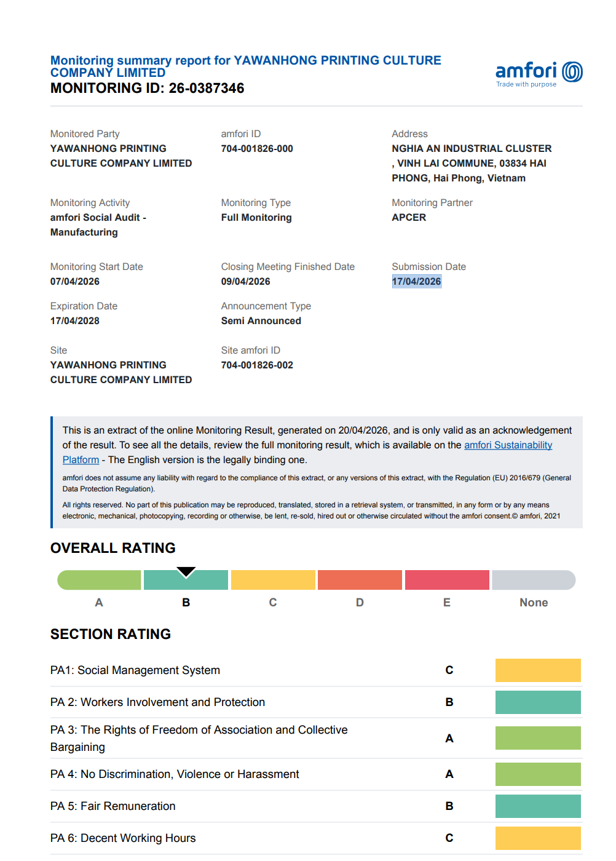The height and width of the screenshot is (861, 616).
Task: Click the Monitoring ID 26-0387346 heading
Action: 148,88
